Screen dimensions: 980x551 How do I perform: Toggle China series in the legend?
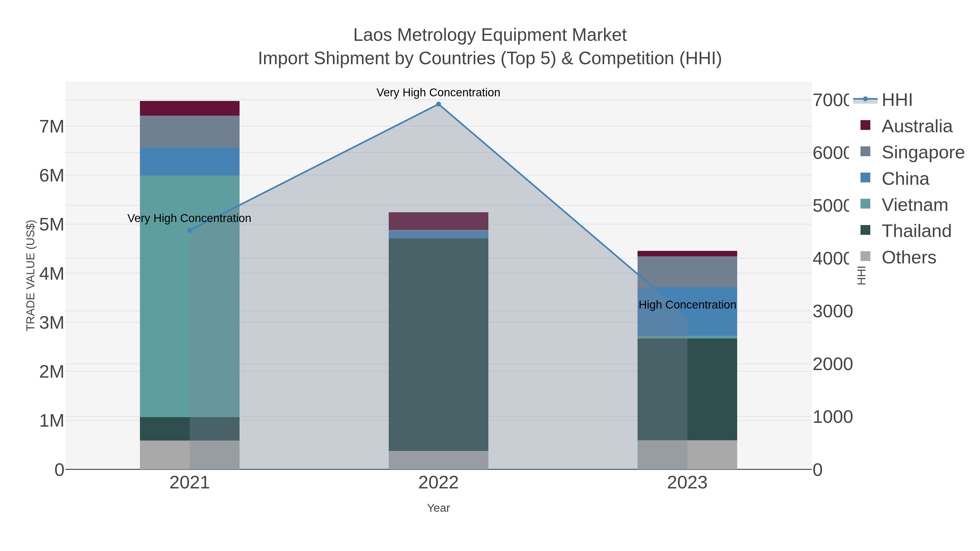coord(895,179)
